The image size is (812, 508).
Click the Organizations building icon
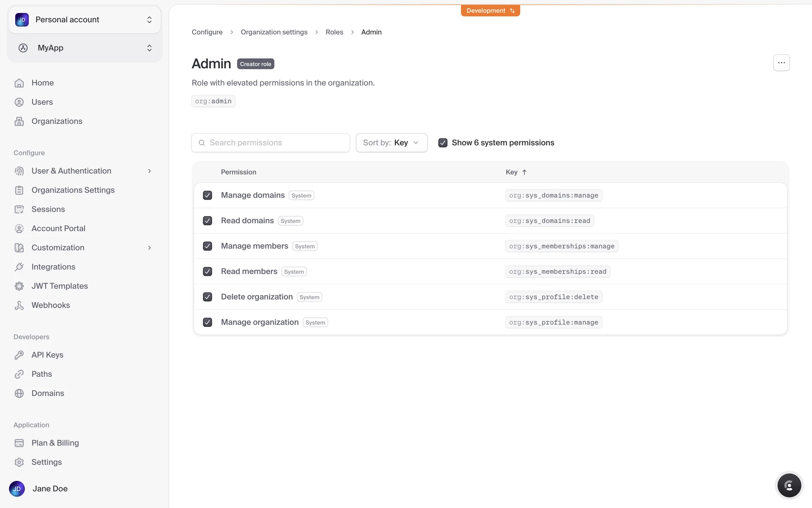19,121
